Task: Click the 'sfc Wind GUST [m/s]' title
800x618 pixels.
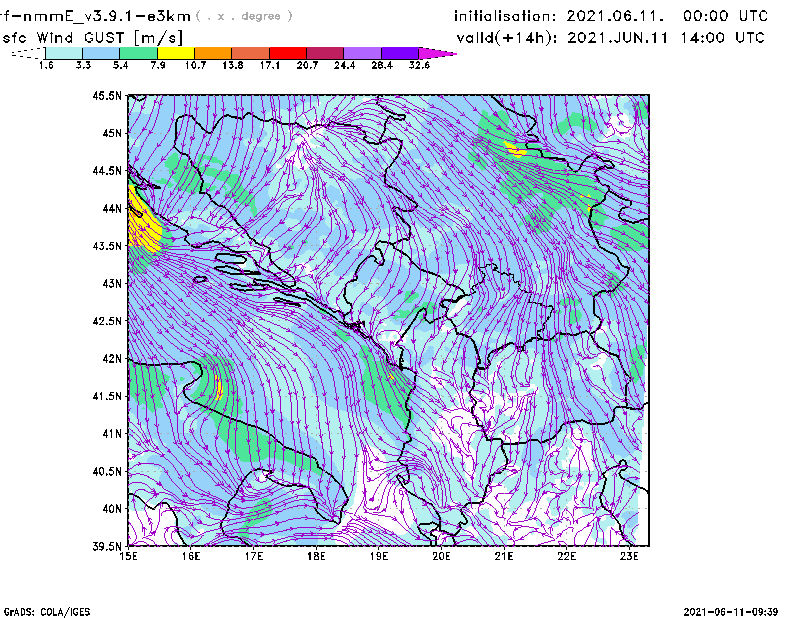Action: [x=92, y=38]
